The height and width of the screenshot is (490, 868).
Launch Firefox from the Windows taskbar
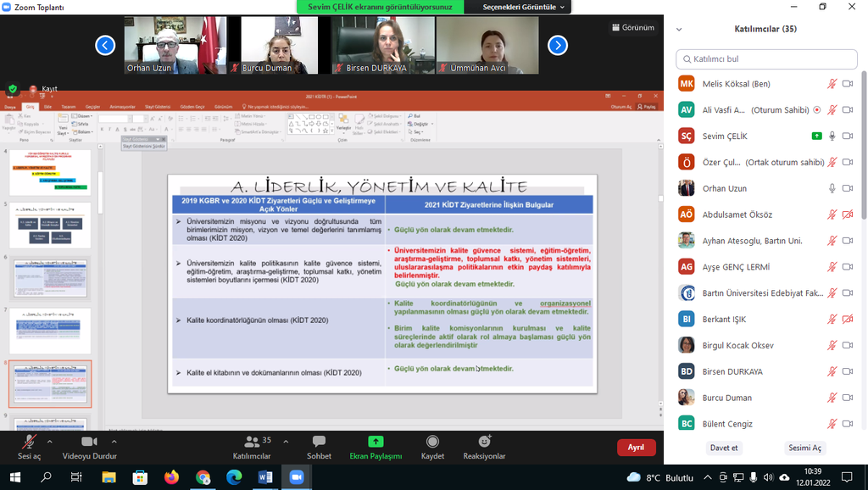point(172,477)
